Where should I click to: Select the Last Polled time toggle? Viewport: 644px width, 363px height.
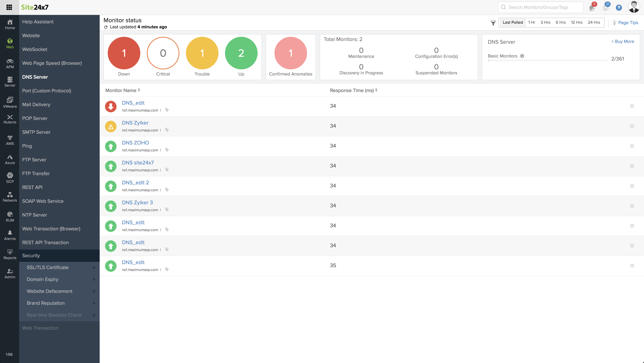coord(513,22)
